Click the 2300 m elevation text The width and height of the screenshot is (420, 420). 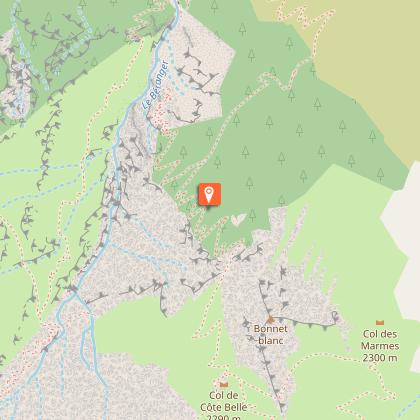(x=380, y=358)
